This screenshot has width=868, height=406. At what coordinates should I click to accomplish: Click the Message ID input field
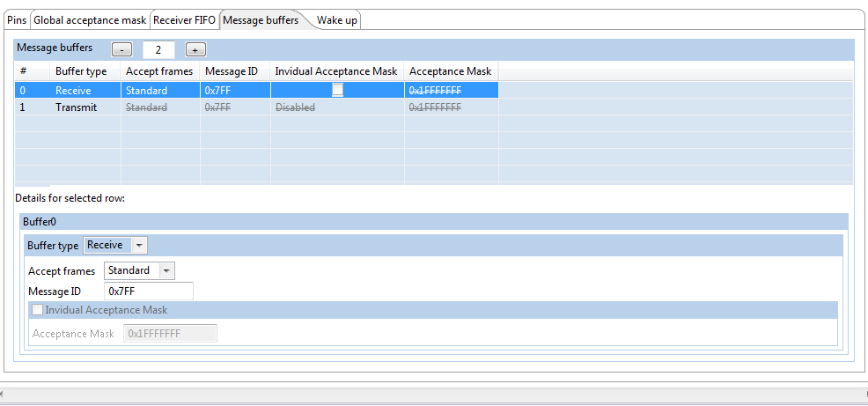(x=149, y=291)
